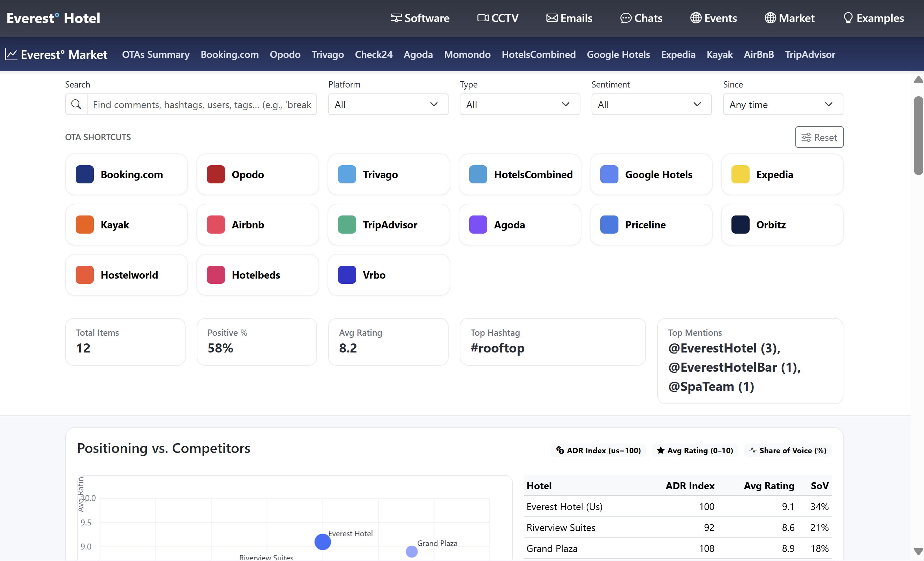Toggle Share of Voice legend chip
The image size is (924, 561).
[788, 450]
